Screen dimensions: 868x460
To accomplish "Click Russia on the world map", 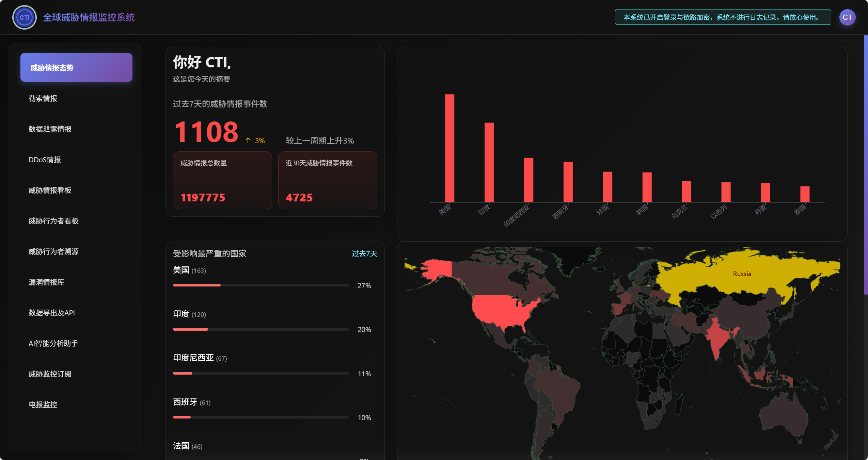I will (x=742, y=274).
